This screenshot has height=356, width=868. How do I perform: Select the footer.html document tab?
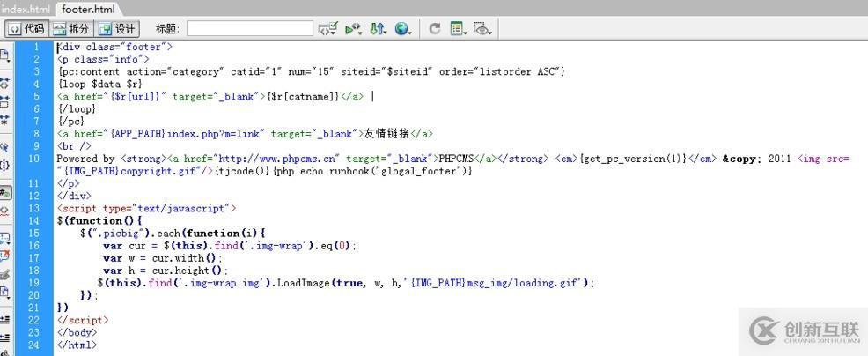click(89, 10)
